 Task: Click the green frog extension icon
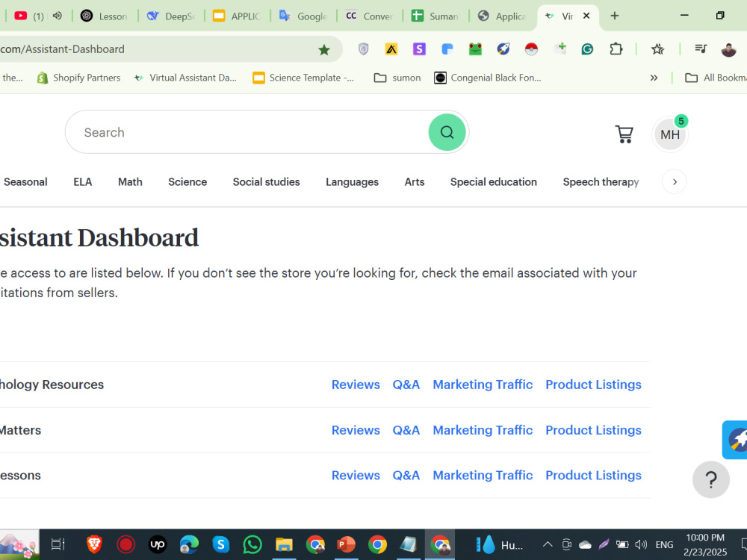[475, 49]
